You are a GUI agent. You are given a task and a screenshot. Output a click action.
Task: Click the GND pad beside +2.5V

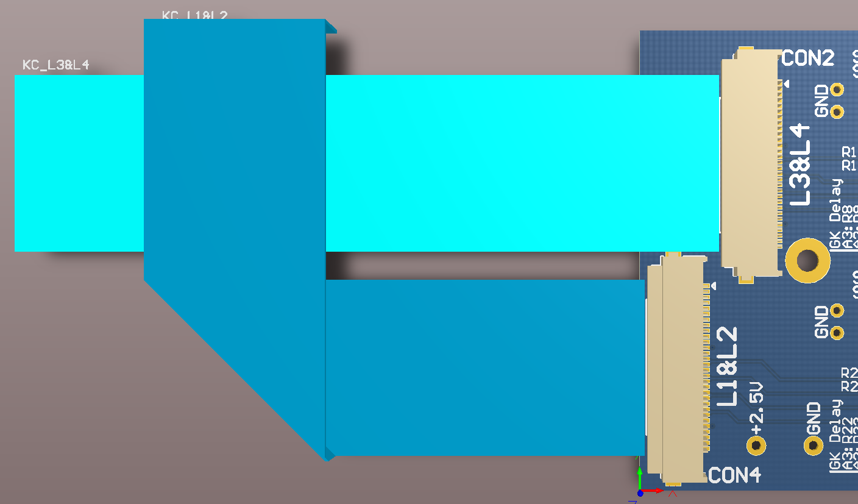814,445
